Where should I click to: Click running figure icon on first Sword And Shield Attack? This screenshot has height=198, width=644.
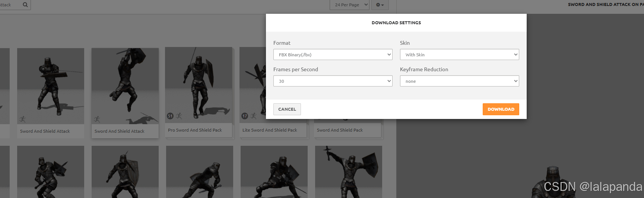(x=23, y=119)
